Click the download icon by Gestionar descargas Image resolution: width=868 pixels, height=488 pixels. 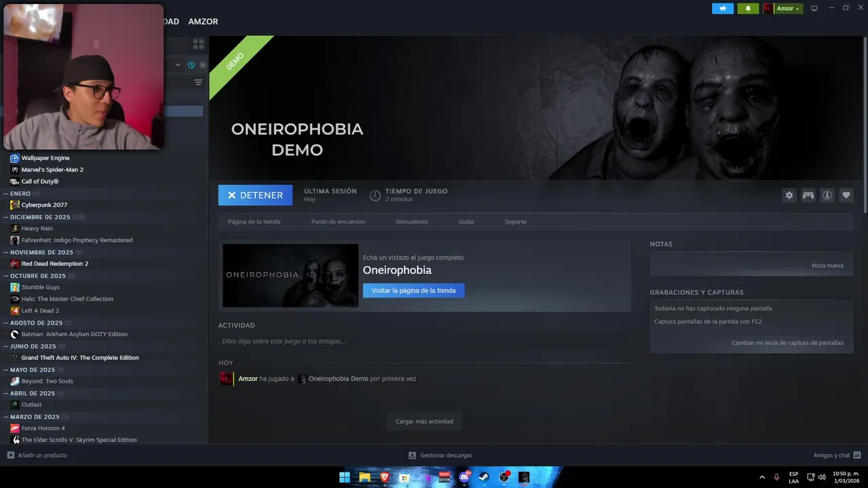point(412,455)
